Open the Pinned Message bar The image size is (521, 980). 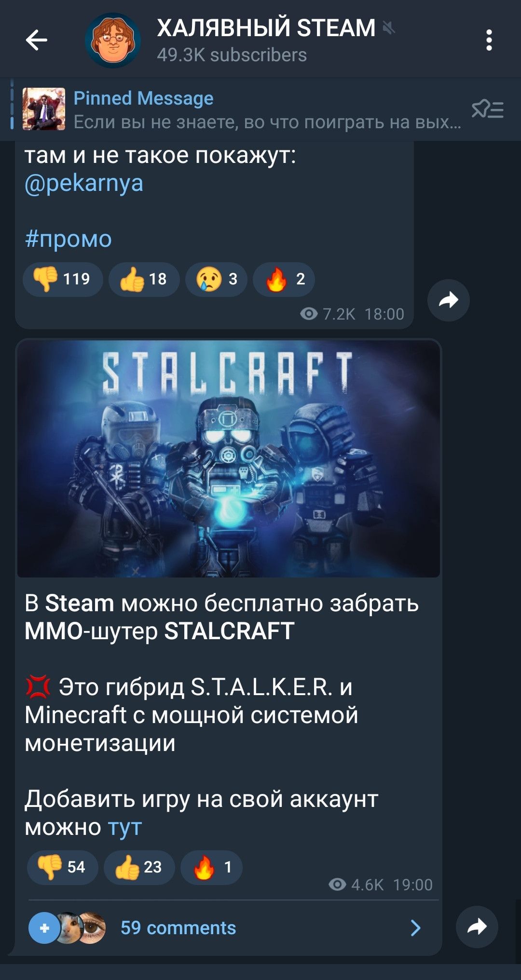241,109
